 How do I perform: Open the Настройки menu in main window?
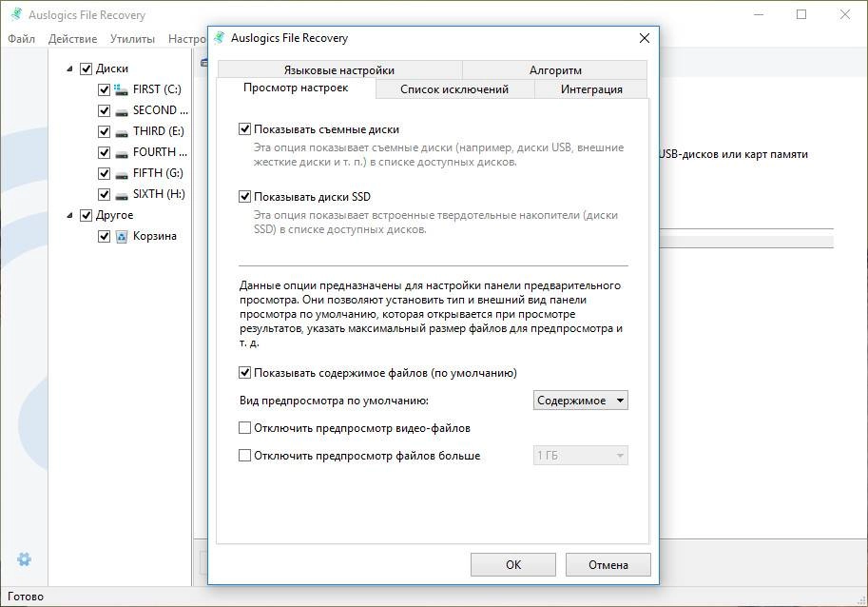tap(187, 39)
